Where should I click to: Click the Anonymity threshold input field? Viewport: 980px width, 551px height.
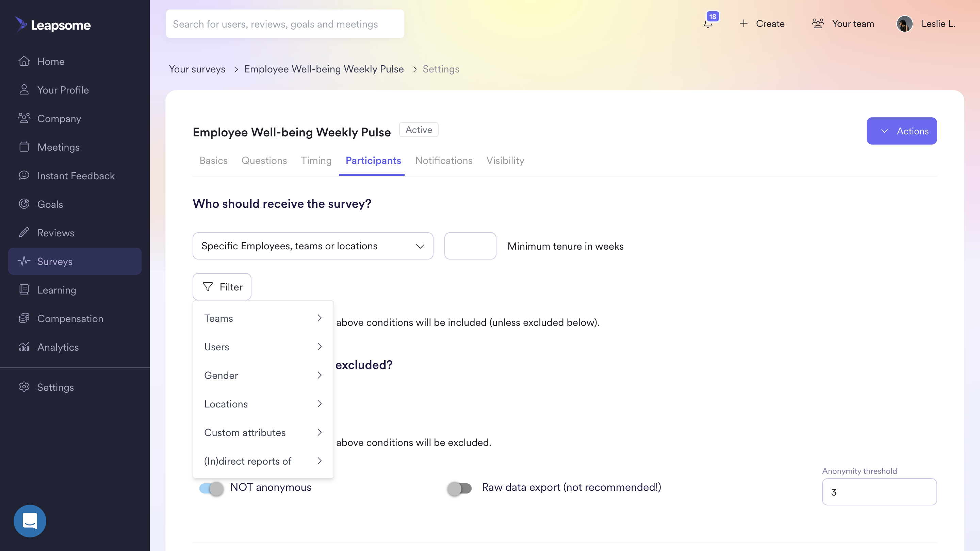pyautogui.click(x=879, y=492)
